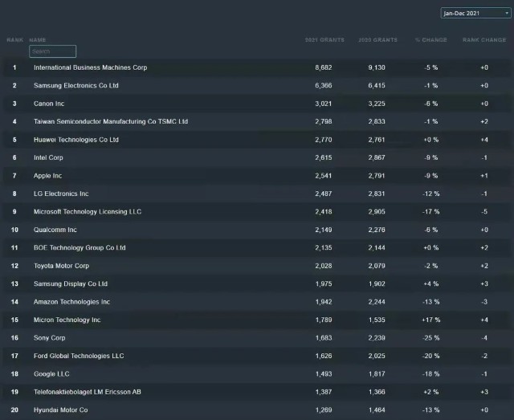Sort by 2020 GRANTS column header

[377, 39]
